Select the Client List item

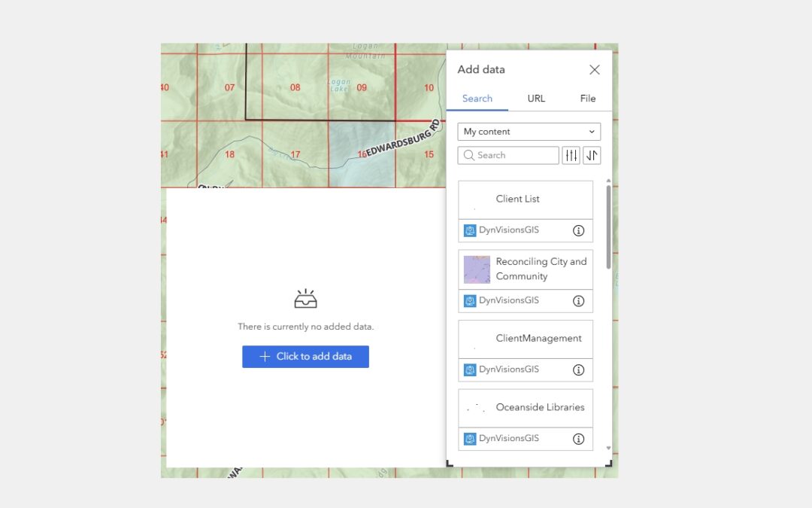click(525, 199)
